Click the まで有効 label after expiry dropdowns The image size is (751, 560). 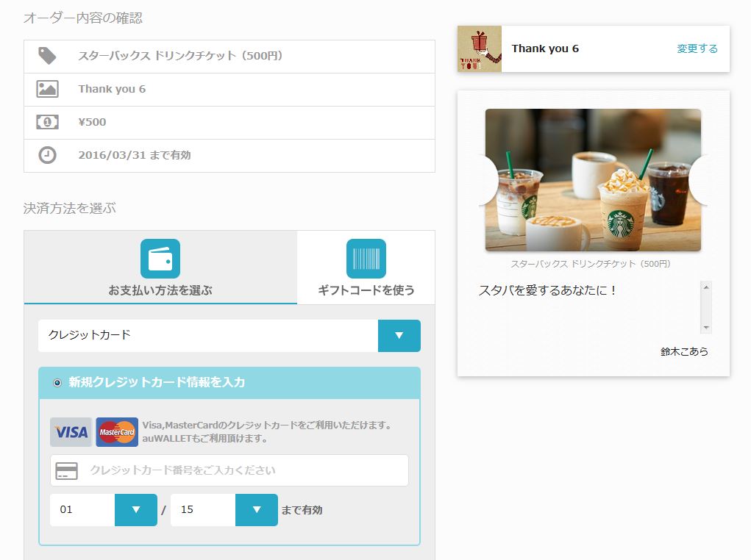coord(302,510)
